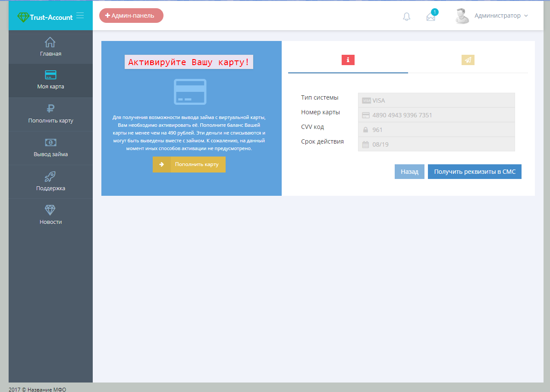550x392 pixels.
Task: Click the administrator avatar picture
Action: click(x=462, y=16)
